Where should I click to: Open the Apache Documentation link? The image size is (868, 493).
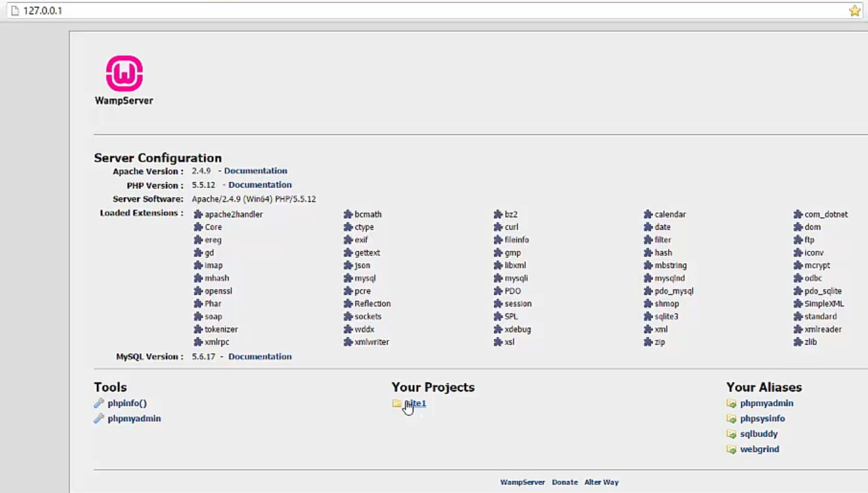(255, 171)
